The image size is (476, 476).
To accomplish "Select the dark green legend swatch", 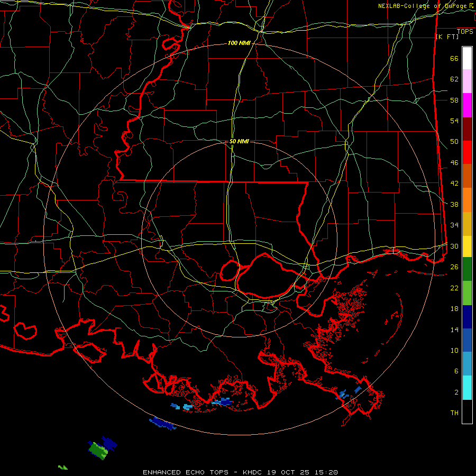I will tap(467, 269).
